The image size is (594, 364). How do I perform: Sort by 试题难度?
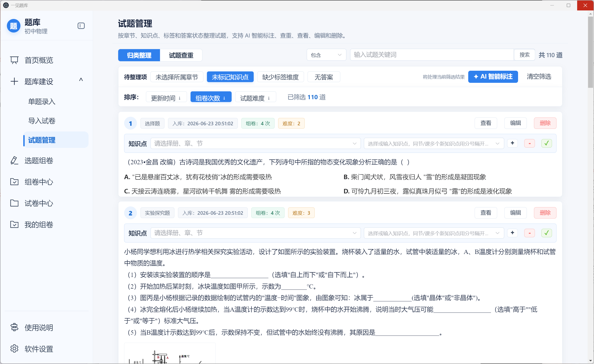pos(256,97)
